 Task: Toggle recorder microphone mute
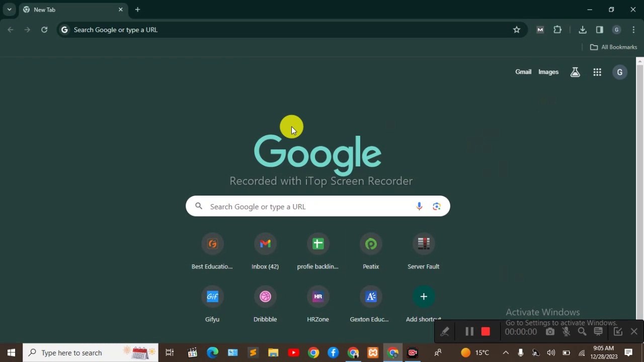pyautogui.click(x=567, y=331)
